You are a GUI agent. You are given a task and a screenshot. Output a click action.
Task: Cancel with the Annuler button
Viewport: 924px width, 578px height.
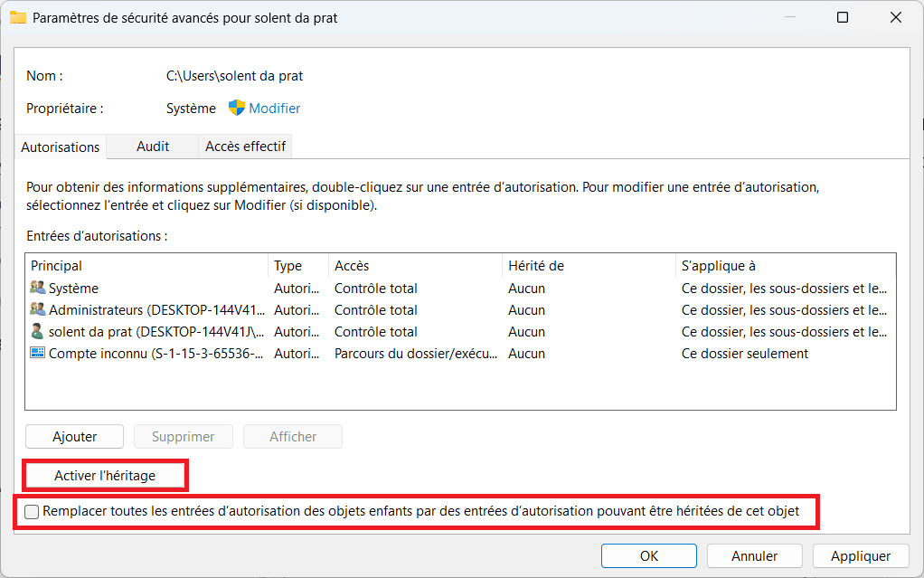coord(754,556)
